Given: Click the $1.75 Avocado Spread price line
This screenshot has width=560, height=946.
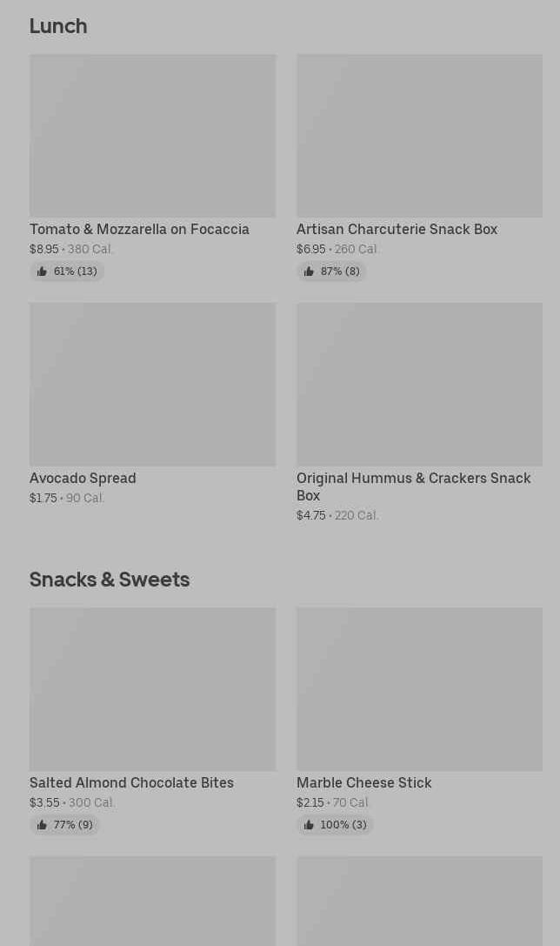Looking at the screenshot, I should coord(67,498).
